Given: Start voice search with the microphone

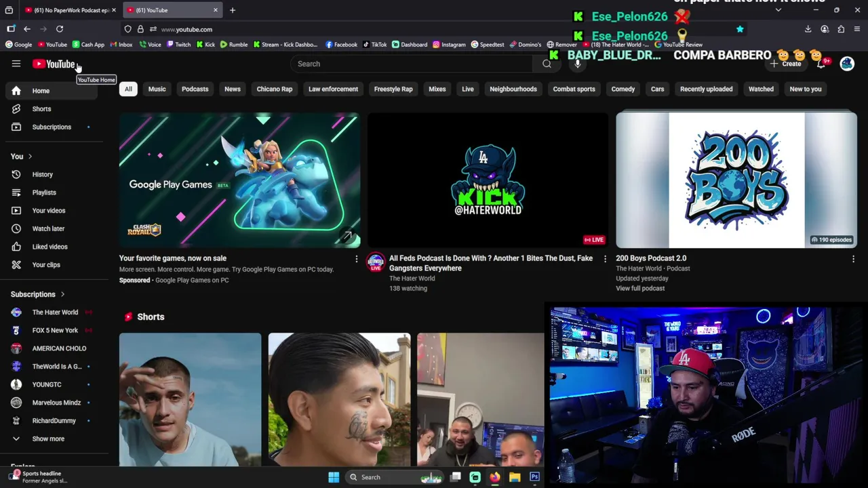Looking at the screenshot, I should (578, 64).
